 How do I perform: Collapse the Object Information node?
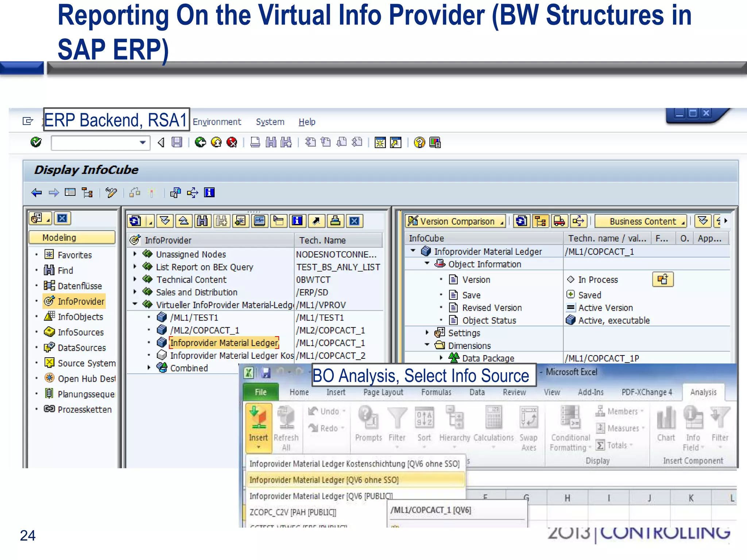427,264
